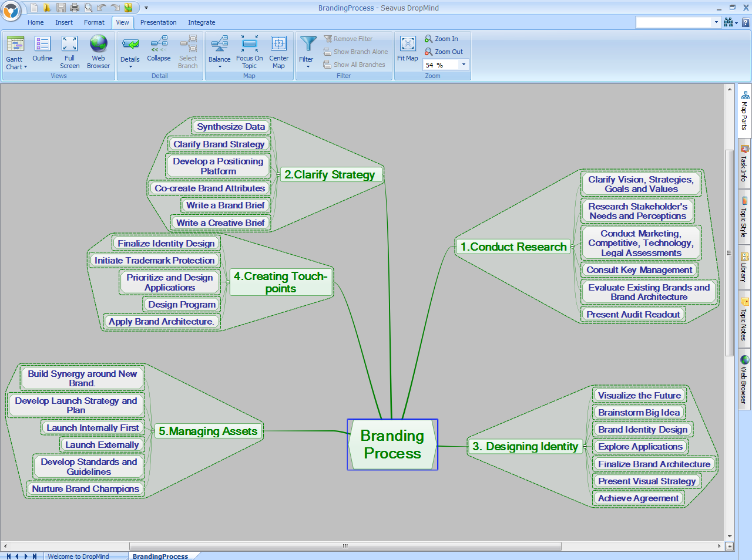
Task: Select the Nurture Brand Champions subtopic
Action: (x=86, y=488)
